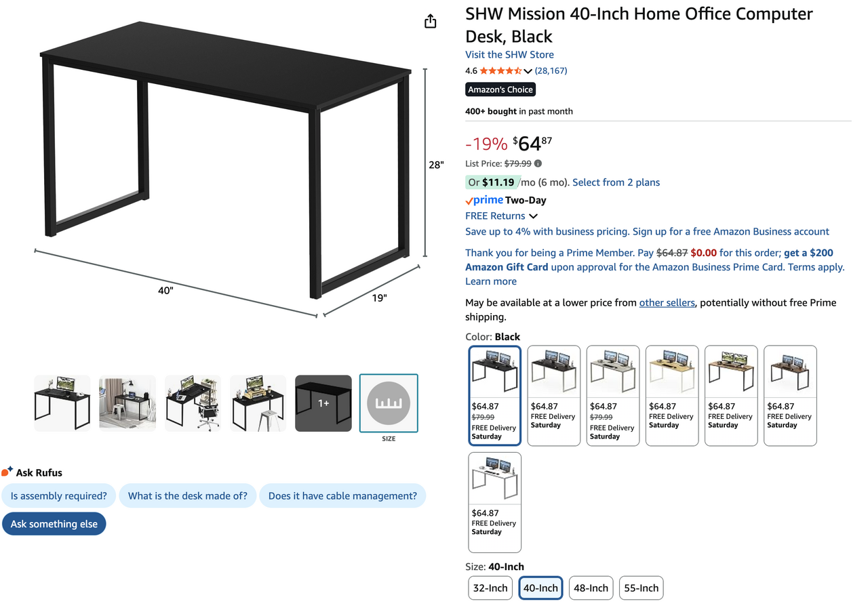The height and width of the screenshot is (610, 868).
Task: Open Select from 2 plans options
Action: pos(616,182)
